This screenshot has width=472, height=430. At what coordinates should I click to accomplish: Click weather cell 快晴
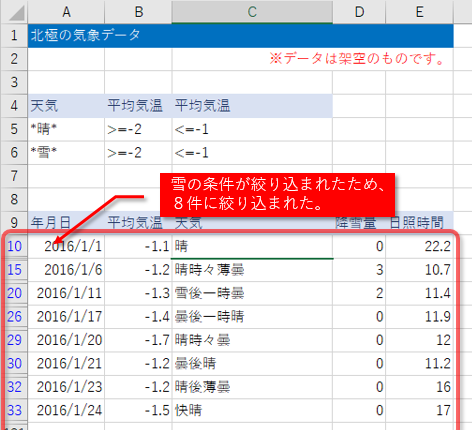tap(252, 410)
